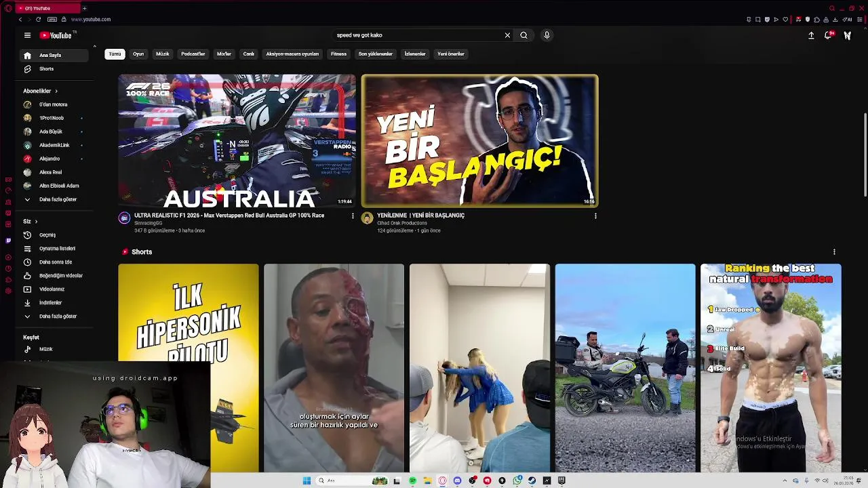
Task: Play the ULTRA REALISTIC F1 AUSTRALIA thumbnail
Action: (x=237, y=140)
